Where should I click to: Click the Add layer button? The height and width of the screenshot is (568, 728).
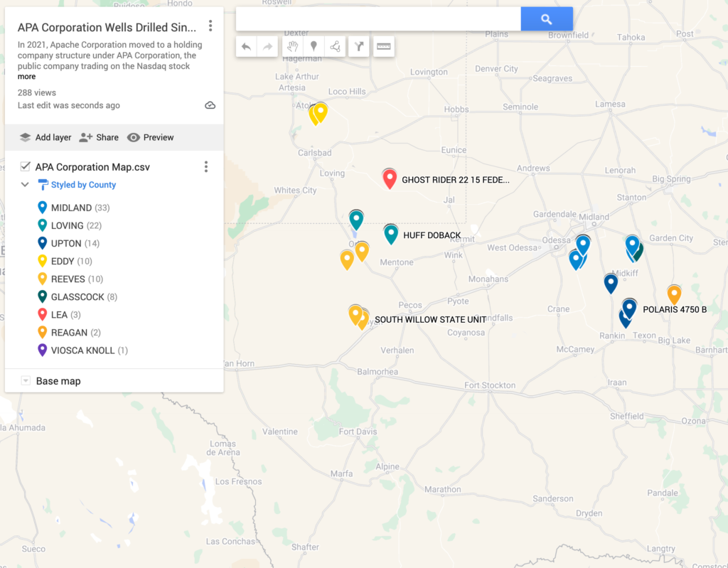point(45,137)
